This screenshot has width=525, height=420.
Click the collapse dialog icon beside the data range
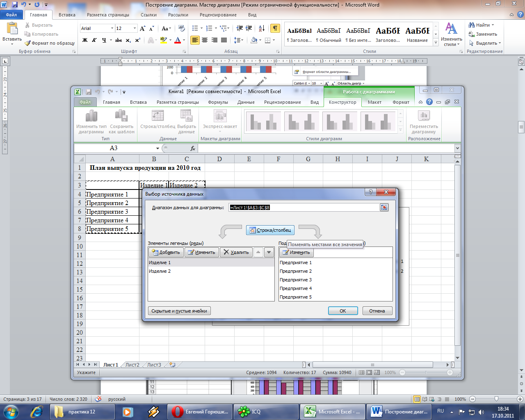384,208
